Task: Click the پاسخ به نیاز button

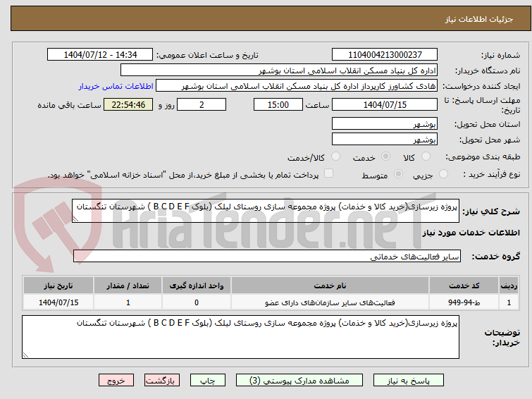Action: (x=409, y=381)
